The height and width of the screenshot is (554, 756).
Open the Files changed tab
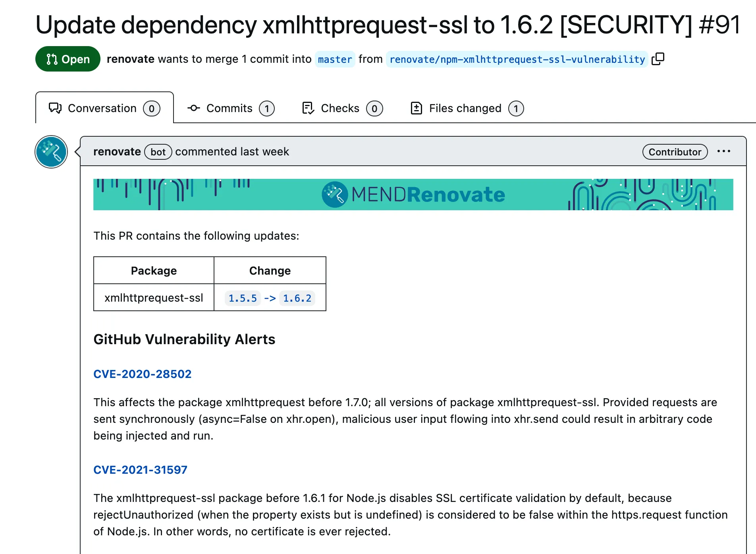pyautogui.click(x=465, y=108)
